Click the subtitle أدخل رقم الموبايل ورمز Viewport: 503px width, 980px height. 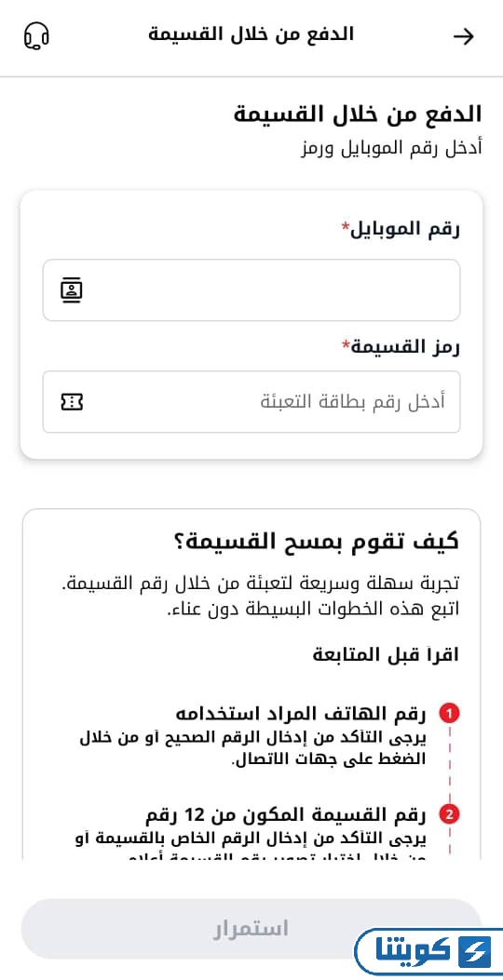tap(390, 150)
